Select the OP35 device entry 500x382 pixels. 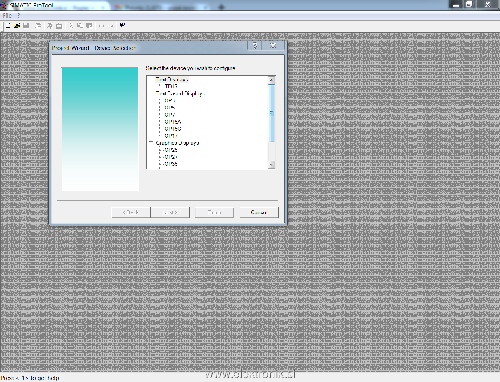[x=171, y=164]
